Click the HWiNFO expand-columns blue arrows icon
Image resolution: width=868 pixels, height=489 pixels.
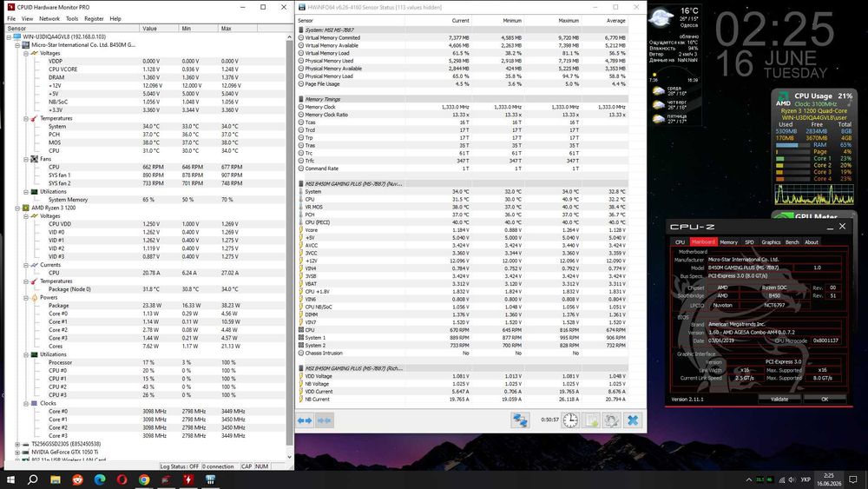point(305,420)
